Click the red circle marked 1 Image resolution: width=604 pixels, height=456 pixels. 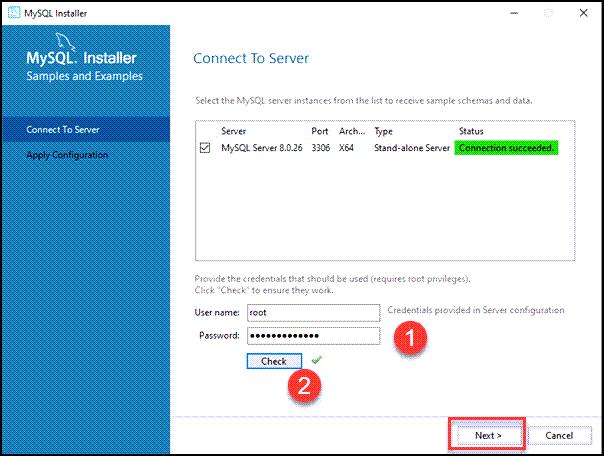[410, 339]
